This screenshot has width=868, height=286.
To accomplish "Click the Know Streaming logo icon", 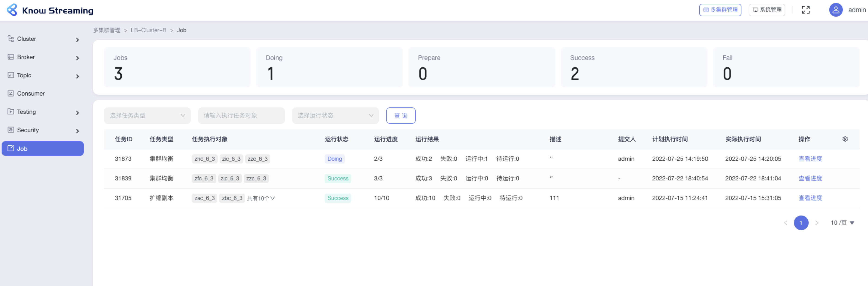I will coord(12,10).
